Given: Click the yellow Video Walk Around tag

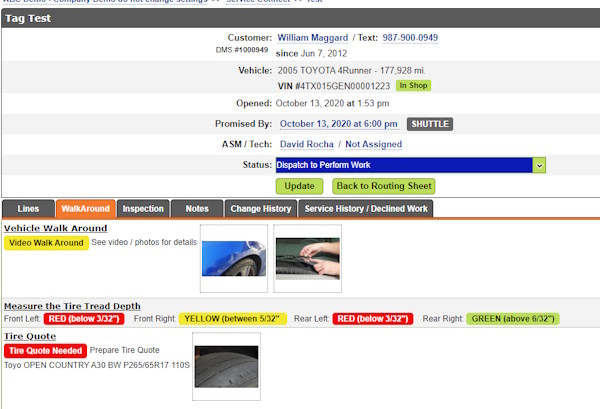Looking at the screenshot, I should click(46, 243).
